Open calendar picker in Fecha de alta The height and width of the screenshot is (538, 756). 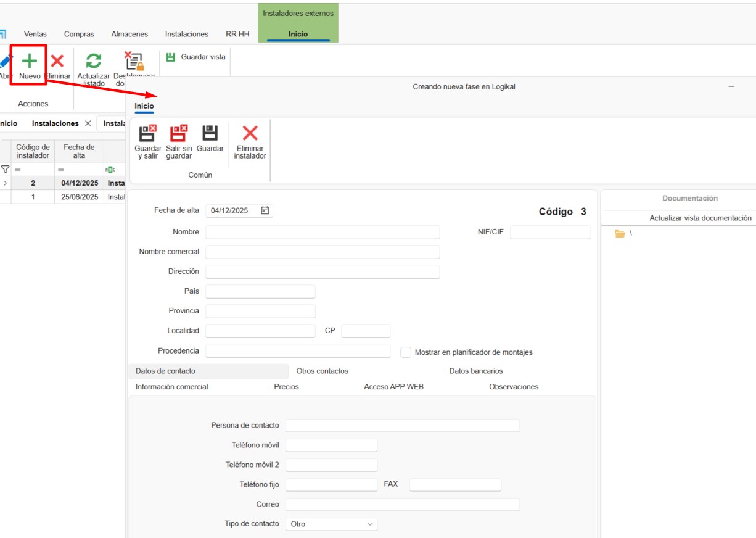(x=265, y=210)
